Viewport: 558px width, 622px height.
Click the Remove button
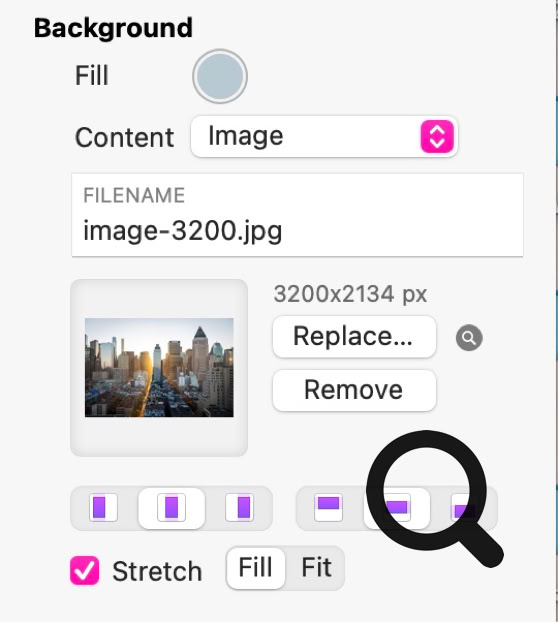354,390
